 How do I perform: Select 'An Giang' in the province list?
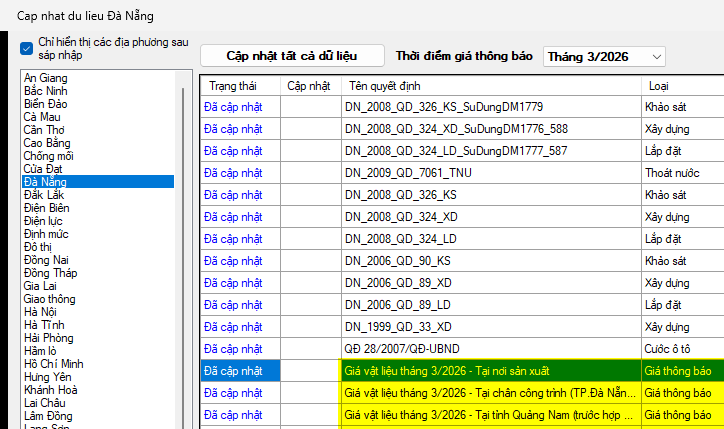coord(46,78)
